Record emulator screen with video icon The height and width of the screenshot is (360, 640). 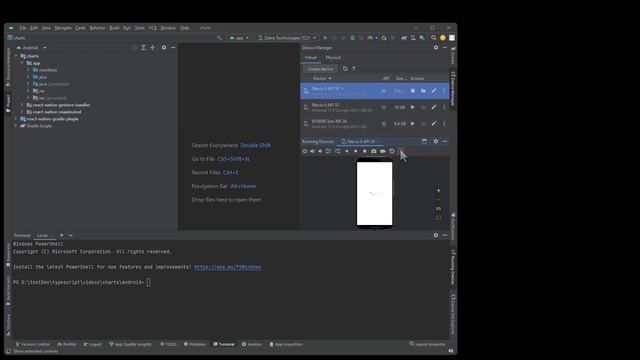(x=383, y=151)
